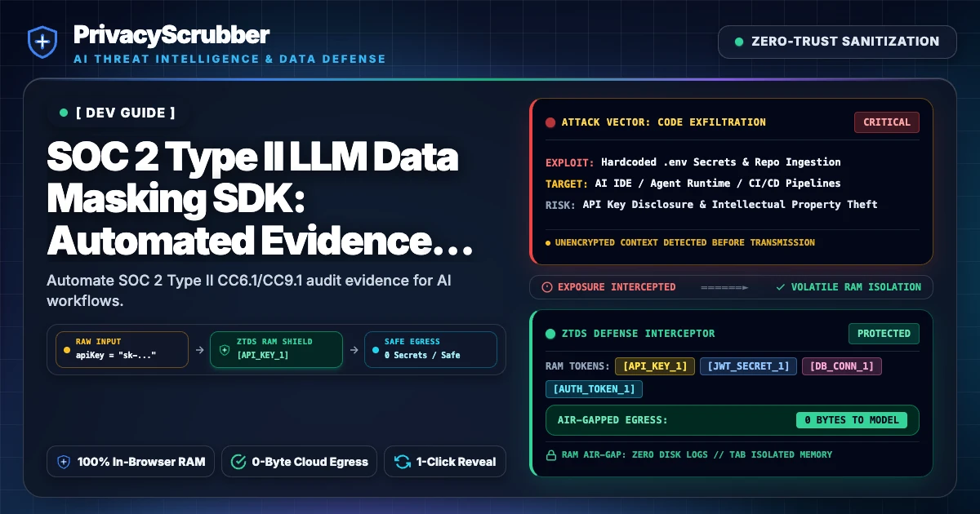Click the green dot beside Dev Guide label
The width and height of the screenshot is (980, 514).
pyautogui.click(x=64, y=113)
